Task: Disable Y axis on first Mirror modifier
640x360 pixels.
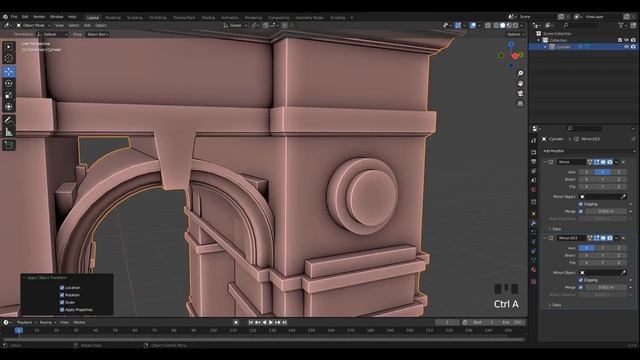Action: click(x=602, y=172)
